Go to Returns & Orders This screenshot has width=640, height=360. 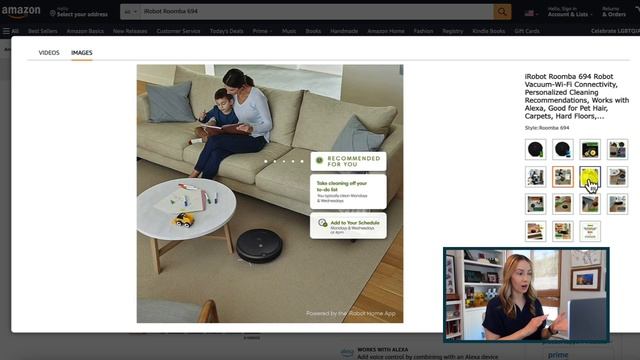(x=614, y=12)
